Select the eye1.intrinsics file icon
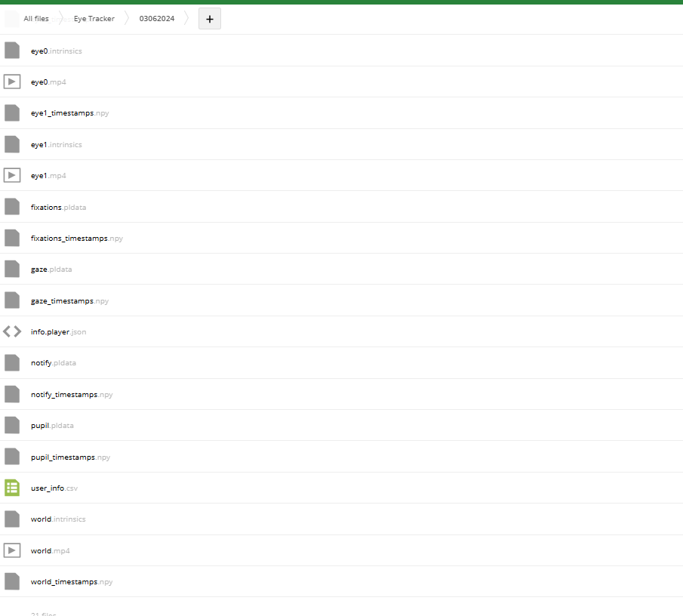The height and width of the screenshot is (616, 683). tap(12, 144)
